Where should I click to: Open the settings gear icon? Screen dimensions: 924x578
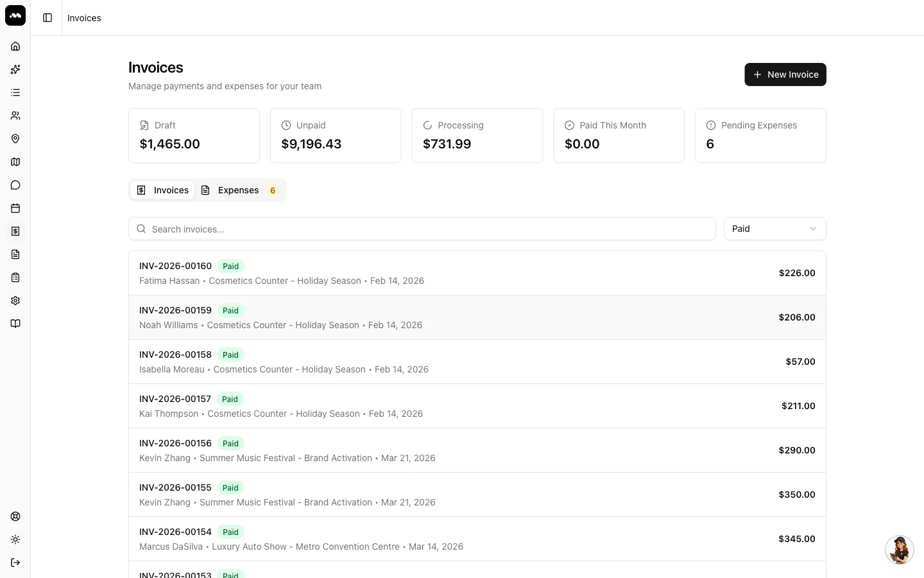(x=15, y=301)
